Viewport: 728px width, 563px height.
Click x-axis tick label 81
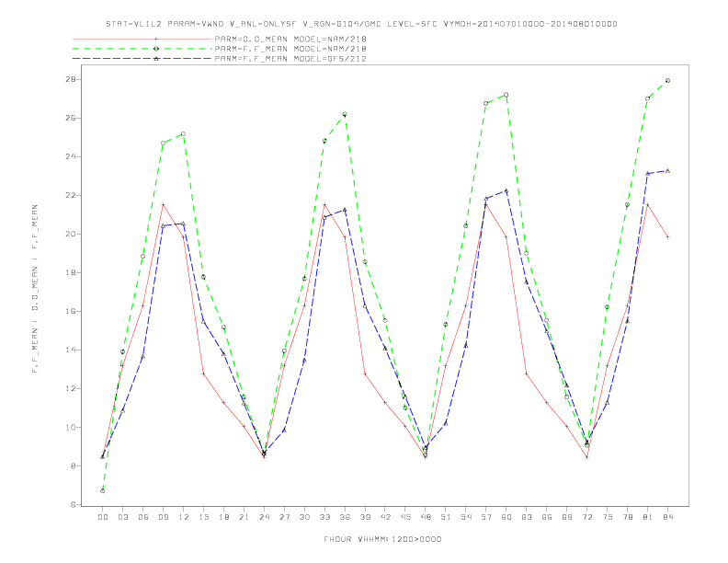tap(648, 517)
